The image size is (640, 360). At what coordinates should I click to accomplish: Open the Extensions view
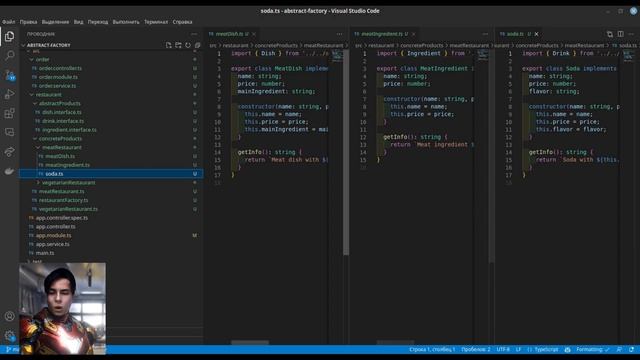9,113
